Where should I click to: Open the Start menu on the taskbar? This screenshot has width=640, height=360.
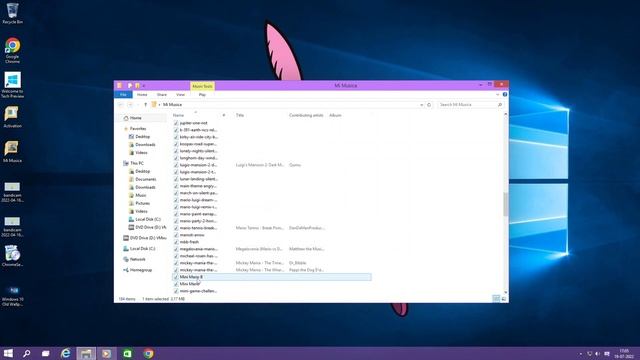click(8, 353)
